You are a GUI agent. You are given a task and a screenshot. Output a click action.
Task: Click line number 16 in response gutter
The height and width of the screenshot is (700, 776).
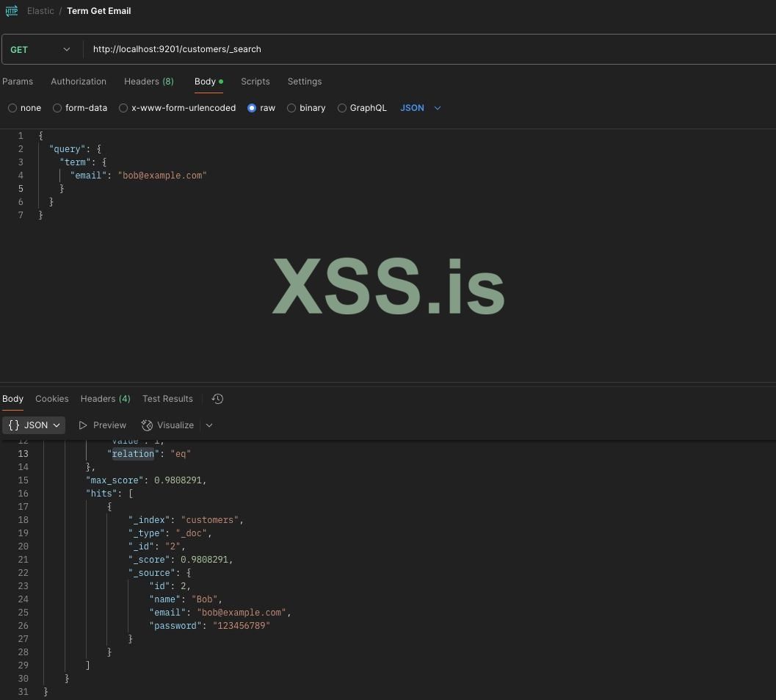coord(23,494)
